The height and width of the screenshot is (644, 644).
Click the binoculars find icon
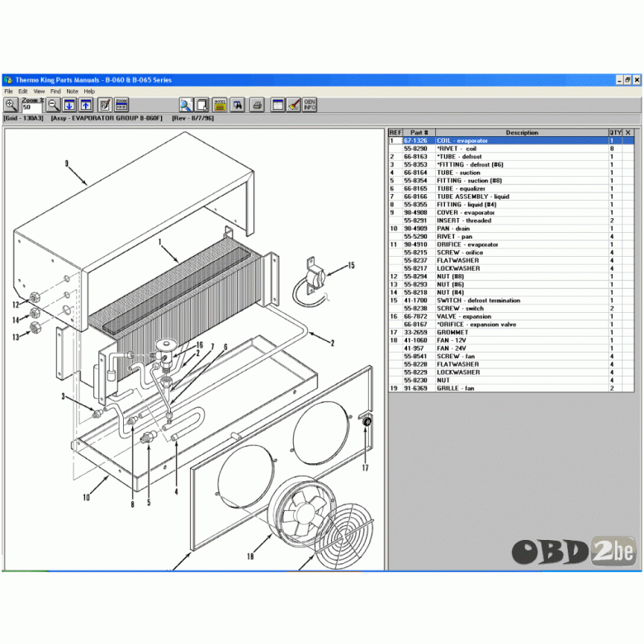[x=238, y=105]
